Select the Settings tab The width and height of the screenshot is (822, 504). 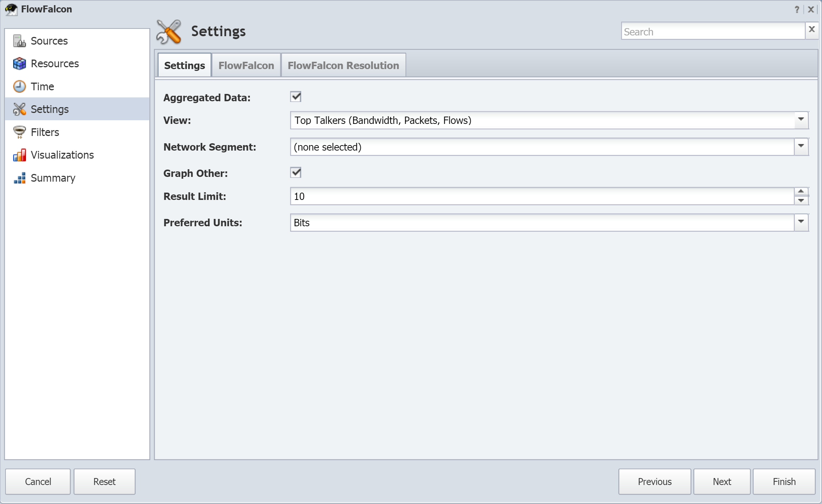pos(184,65)
